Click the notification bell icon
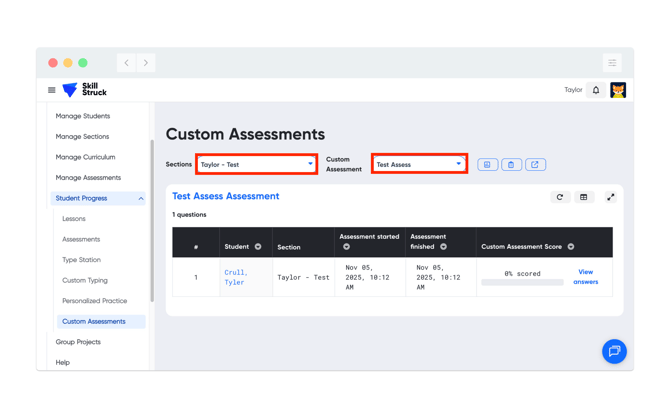 tap(596, 90)
